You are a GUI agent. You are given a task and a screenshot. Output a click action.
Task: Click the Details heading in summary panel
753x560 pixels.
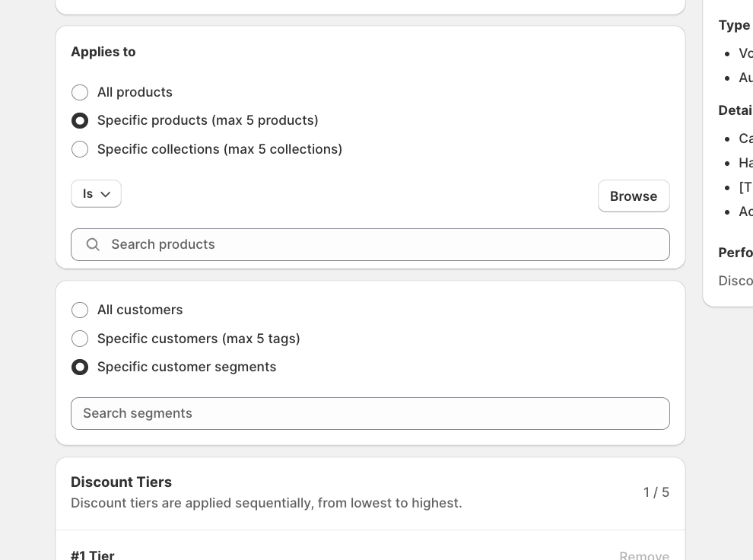(735, 110)
